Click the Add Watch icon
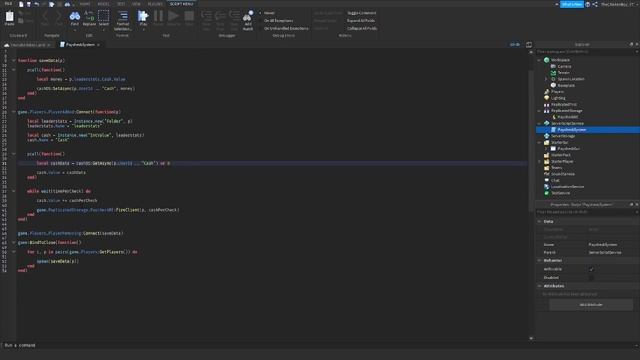The height and width of the screenshot is (360, 640). [248, 16]
